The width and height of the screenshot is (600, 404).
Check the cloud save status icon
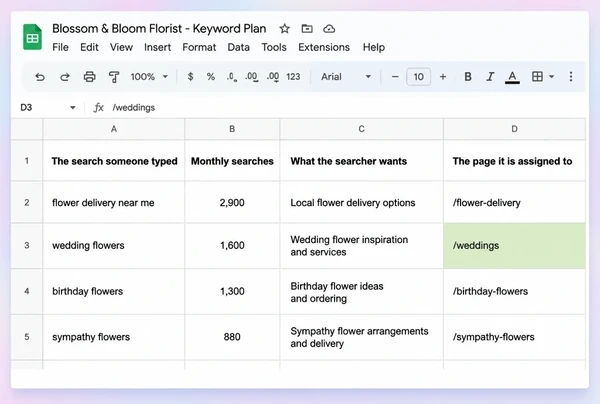[x=329, y=29]
